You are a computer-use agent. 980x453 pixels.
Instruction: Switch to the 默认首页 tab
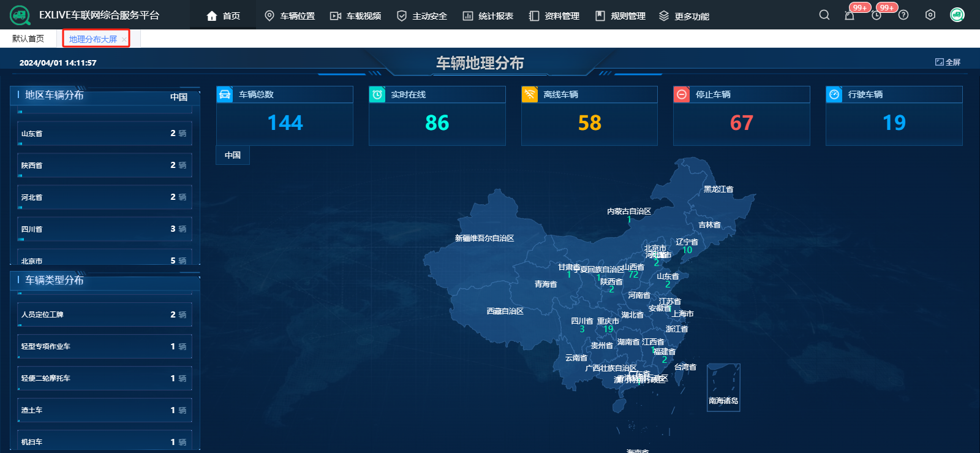[x=28, y=39]
